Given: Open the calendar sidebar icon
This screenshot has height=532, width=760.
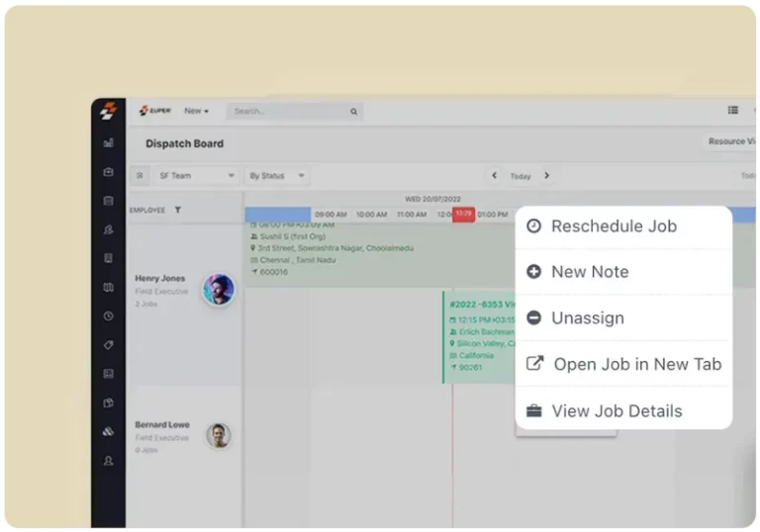Looking at the screenshot, I should 108,201.
